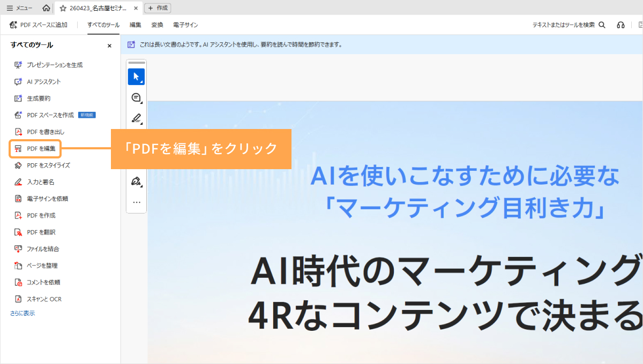Go to the Home screen icon
Viewport: 643px width, 364px height.
pyautogui.click(x=46, y=8)
